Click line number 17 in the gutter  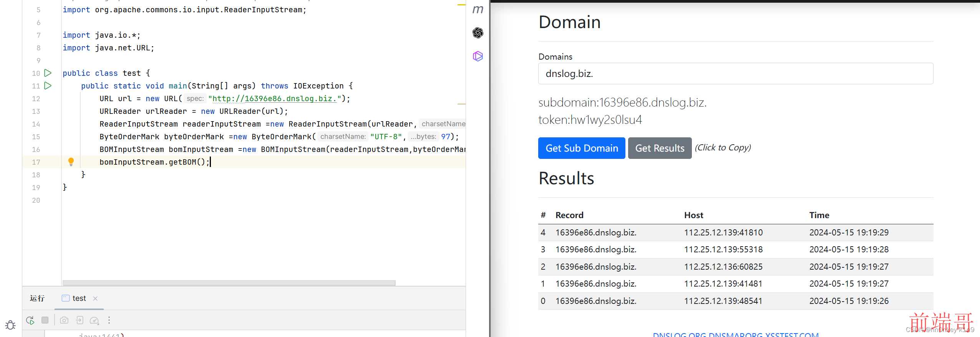tap(36, 162)
